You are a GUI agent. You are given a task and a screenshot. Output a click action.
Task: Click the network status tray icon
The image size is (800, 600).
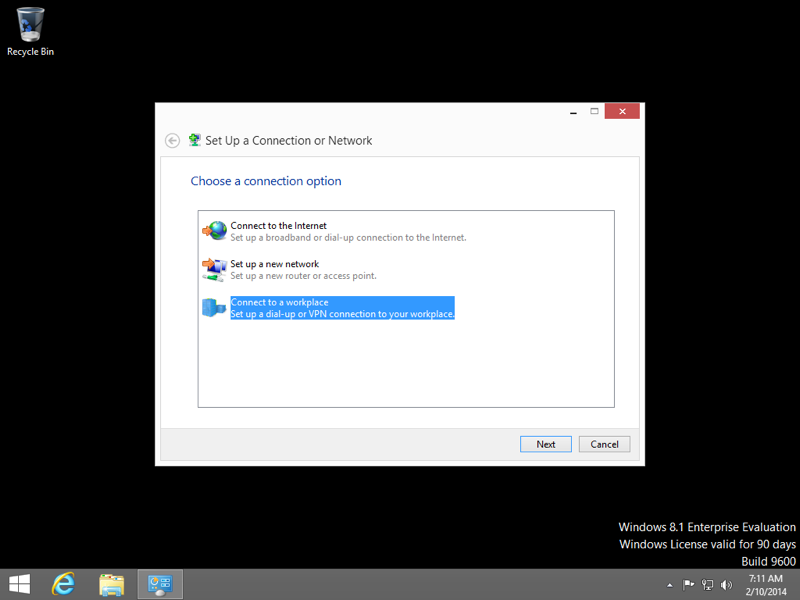(707, 585)
